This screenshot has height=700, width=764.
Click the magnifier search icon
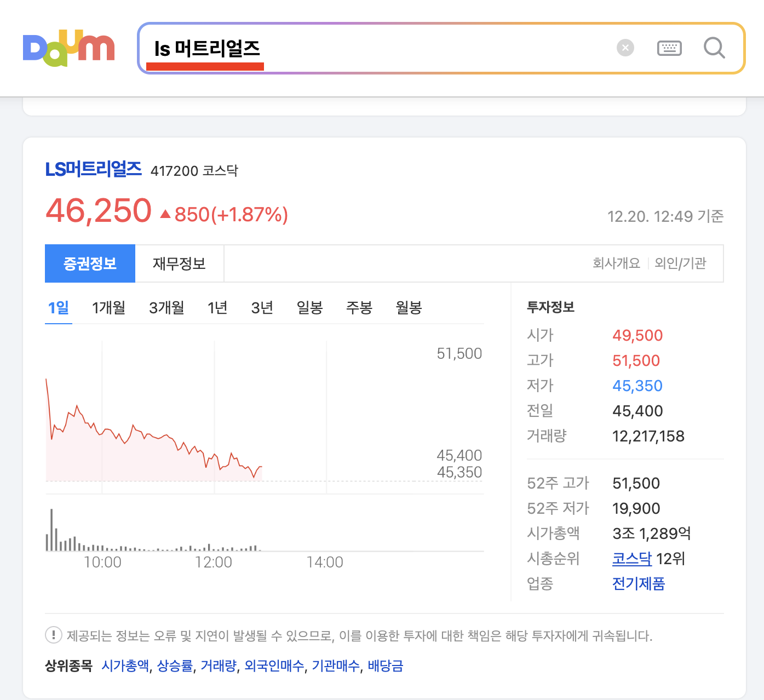(714, 48)
